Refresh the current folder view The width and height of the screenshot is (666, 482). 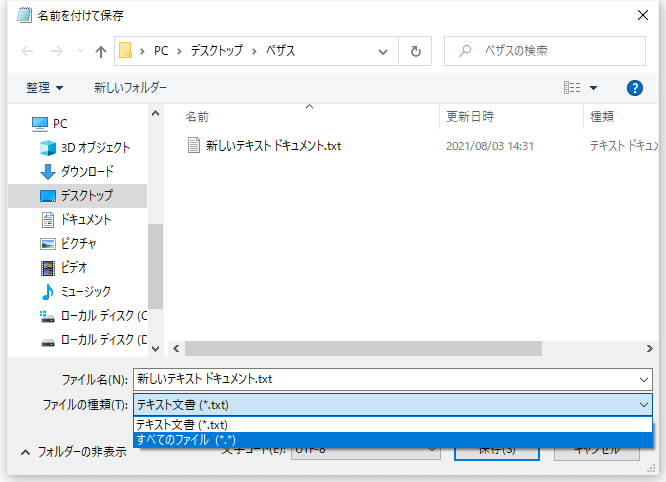click(415, 51)
